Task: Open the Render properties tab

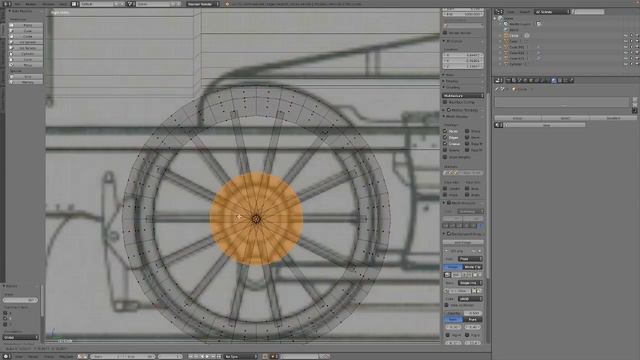Action: pyautogui.click(x=508, y=80)
